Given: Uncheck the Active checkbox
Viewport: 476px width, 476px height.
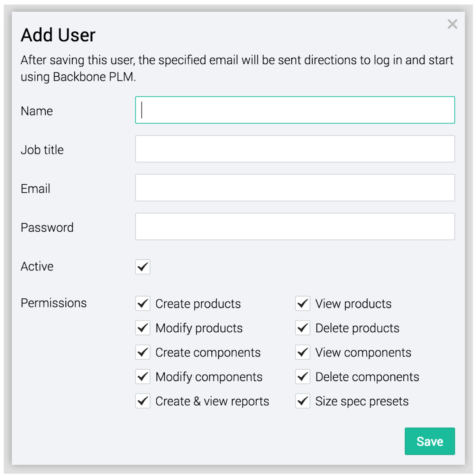Looking at the screenshot, I should click(x=143, y=267).
